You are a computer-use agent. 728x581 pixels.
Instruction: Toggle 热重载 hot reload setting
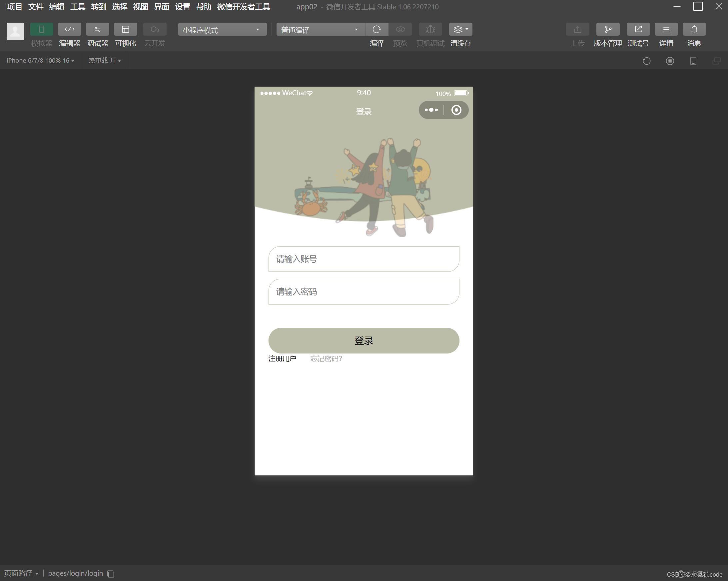coord(104,60)
